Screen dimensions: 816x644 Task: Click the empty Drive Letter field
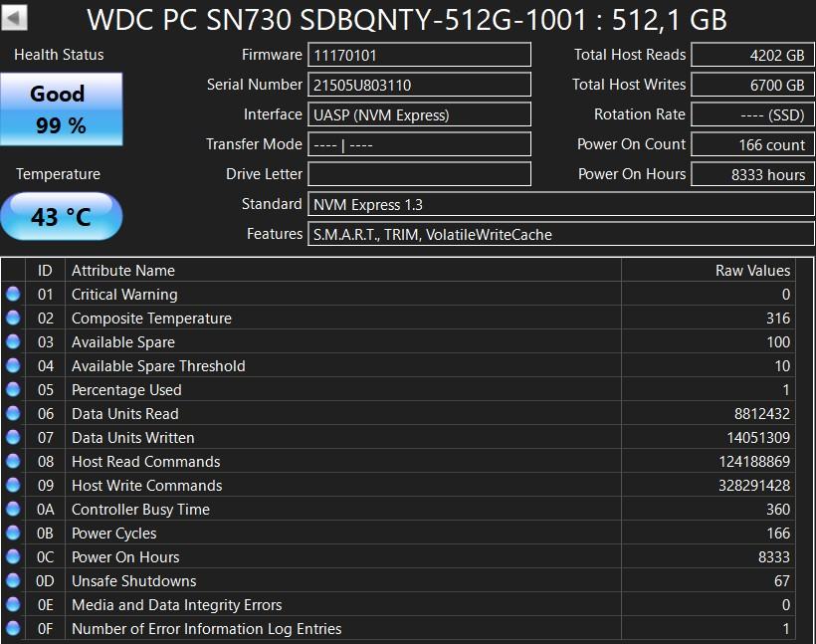point(420,174)
